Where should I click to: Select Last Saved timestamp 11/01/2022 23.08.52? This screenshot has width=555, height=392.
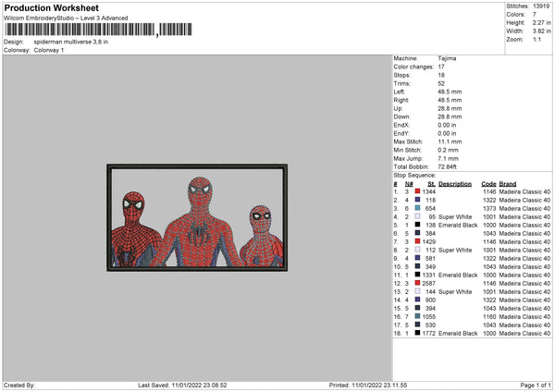(199, 385)
